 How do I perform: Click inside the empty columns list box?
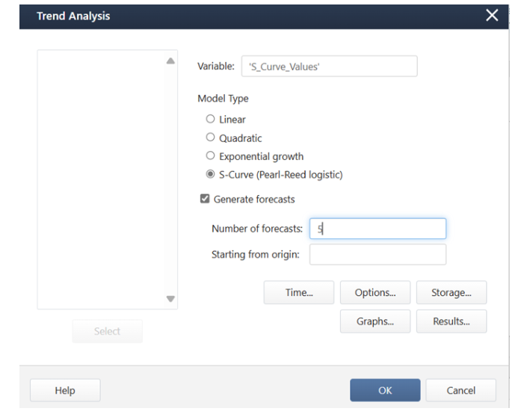[x=101, y=179]
